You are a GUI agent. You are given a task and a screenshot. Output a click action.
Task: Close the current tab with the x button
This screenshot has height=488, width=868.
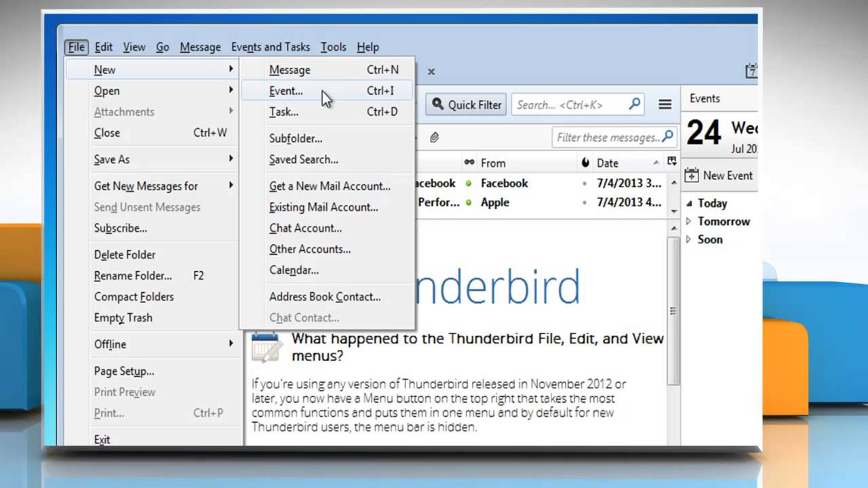coord(431,71)
